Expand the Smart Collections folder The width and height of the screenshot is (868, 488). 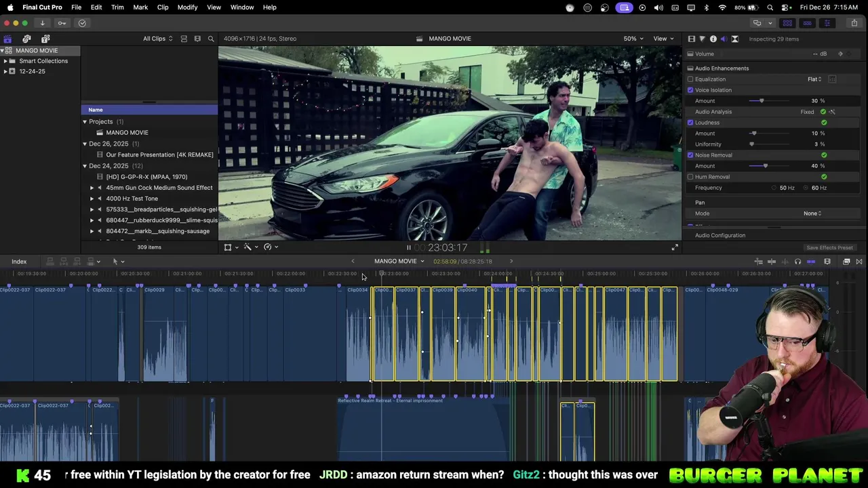click(x=5, y=61)
